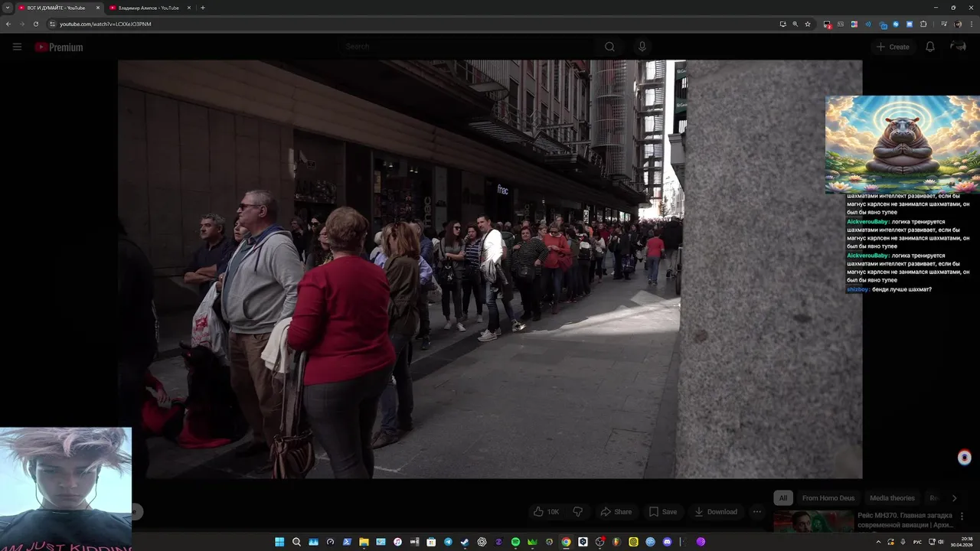Image resolution: width=980 pixels, height=551 pixels.
Task: Open Windows Start menu
Action: pos(279,542)
